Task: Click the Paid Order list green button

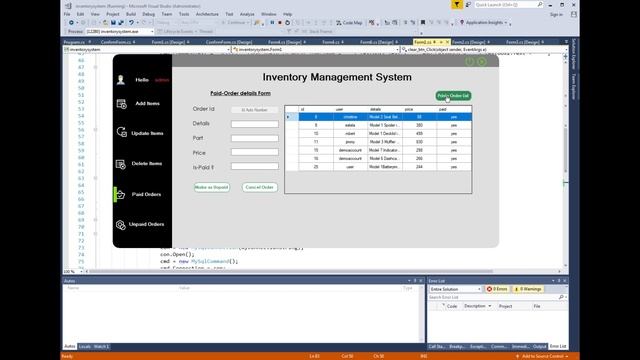Action: [453, 96]
